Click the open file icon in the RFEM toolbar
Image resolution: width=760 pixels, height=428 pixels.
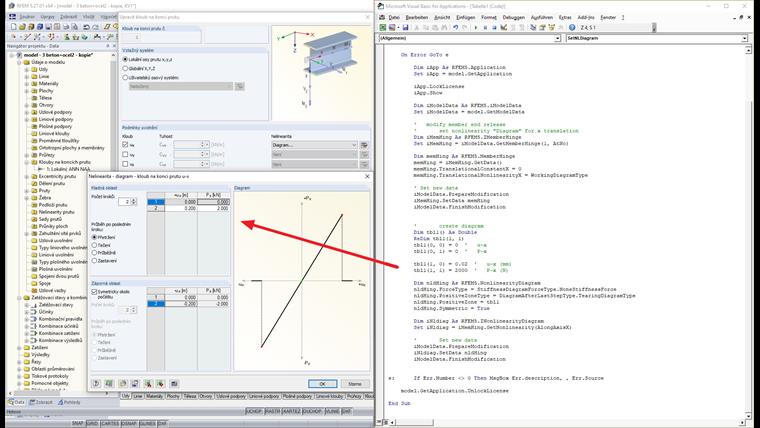click(22, 27)
